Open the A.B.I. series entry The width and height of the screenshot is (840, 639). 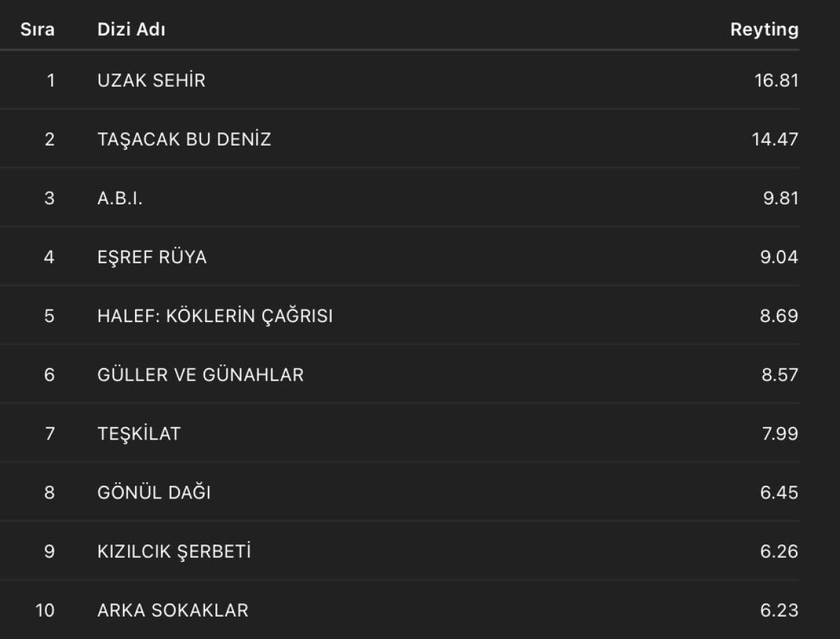point(120,198)
